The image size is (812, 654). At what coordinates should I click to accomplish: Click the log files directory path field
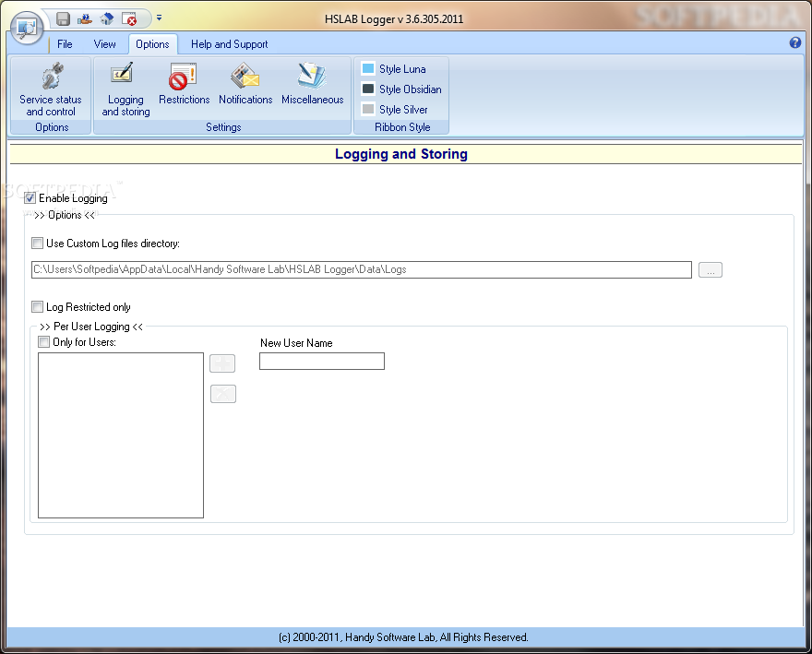362,269
